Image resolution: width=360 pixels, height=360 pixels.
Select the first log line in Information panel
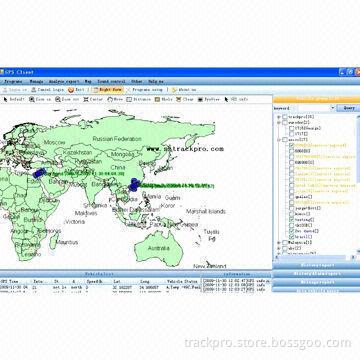click(235, 281)
